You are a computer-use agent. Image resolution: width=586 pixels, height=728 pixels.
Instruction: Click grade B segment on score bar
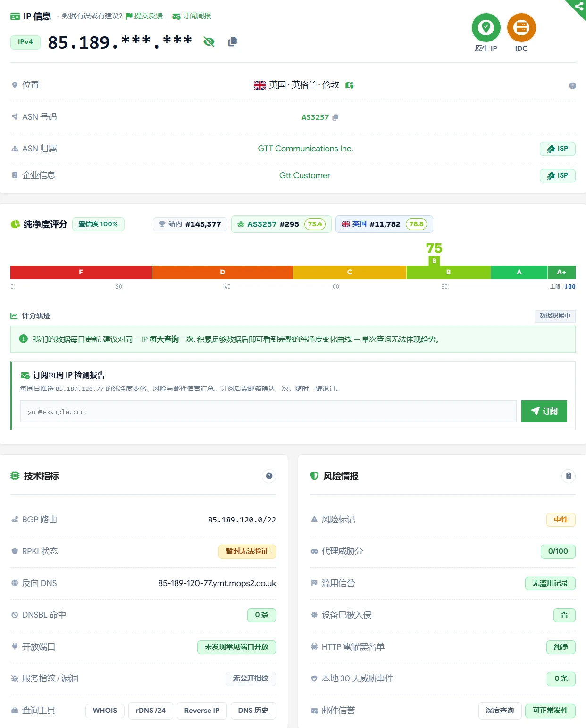tap(449, 273)
